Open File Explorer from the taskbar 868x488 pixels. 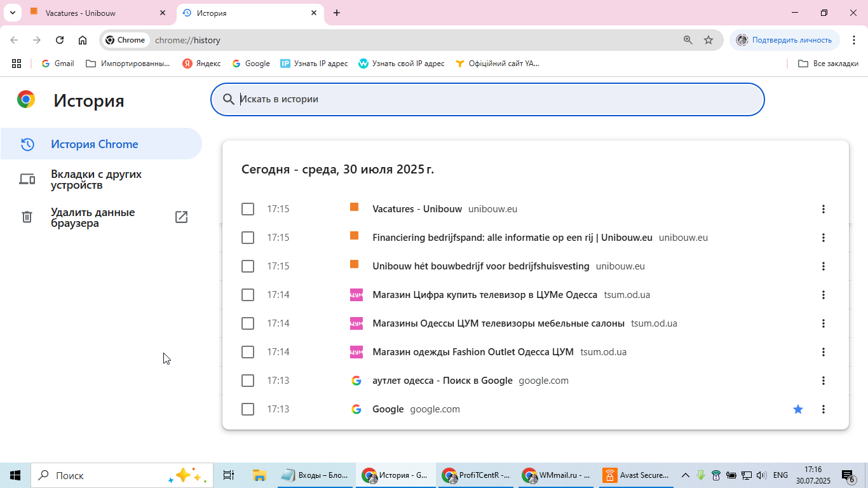259,475
